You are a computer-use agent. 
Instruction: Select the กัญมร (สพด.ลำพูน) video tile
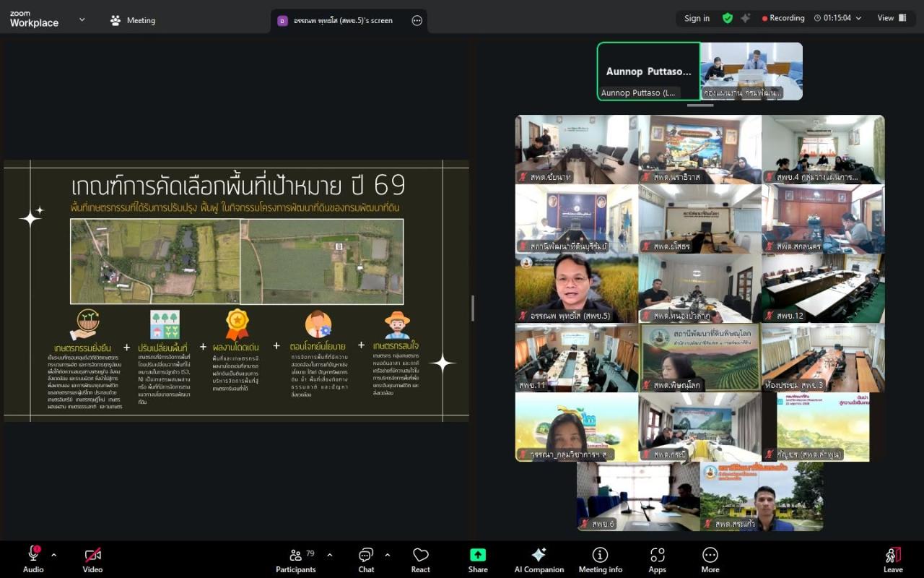pyautogui.click(x=823, y=427)
